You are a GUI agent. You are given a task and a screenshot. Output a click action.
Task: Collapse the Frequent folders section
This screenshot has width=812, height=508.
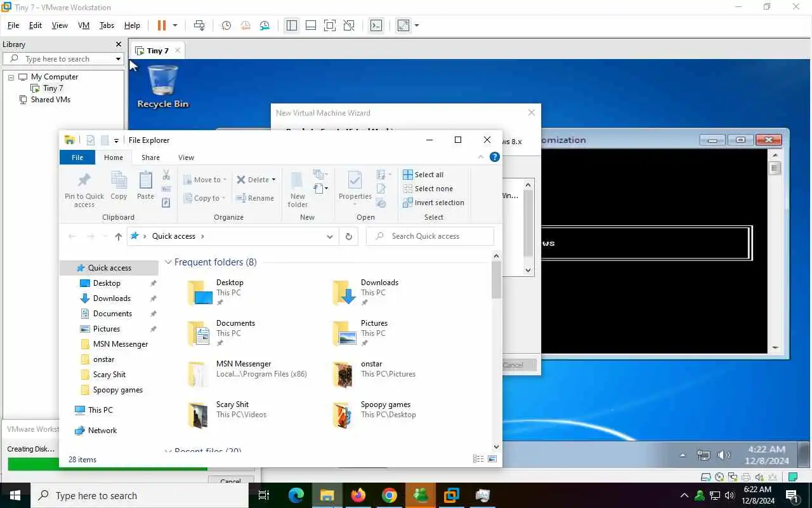[168, 262]
